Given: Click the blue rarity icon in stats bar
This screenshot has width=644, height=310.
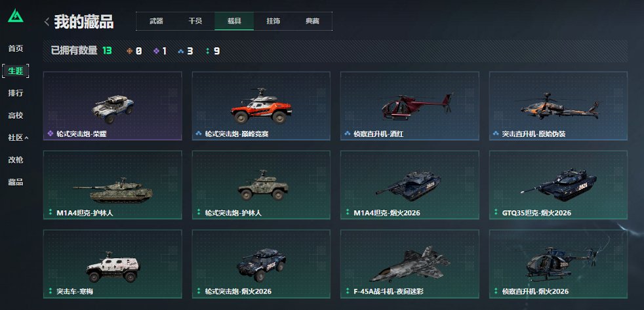Looking at the screenshot, I should tap(181, 51).
